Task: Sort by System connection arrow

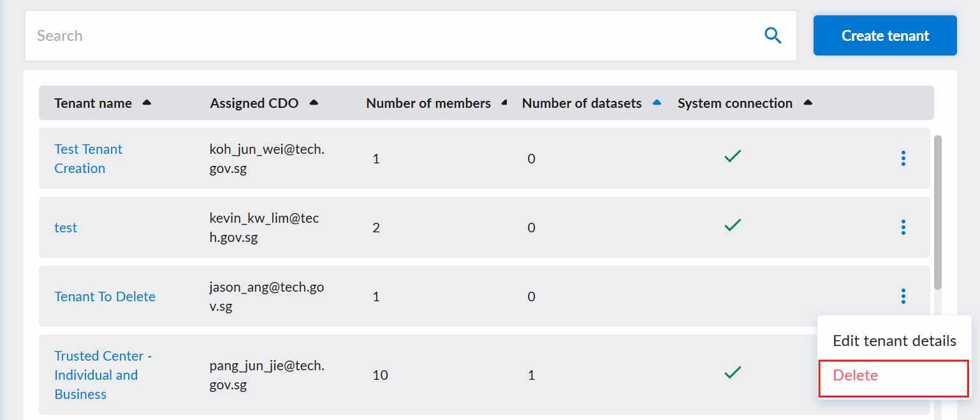Action: pyautogui.click(x=808, y=103)
